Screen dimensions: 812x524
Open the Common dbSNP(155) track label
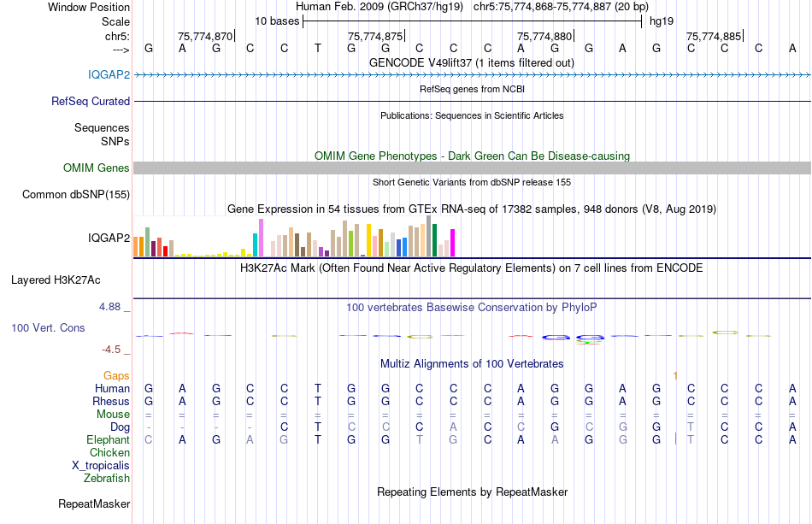click(x=75, y=194)
